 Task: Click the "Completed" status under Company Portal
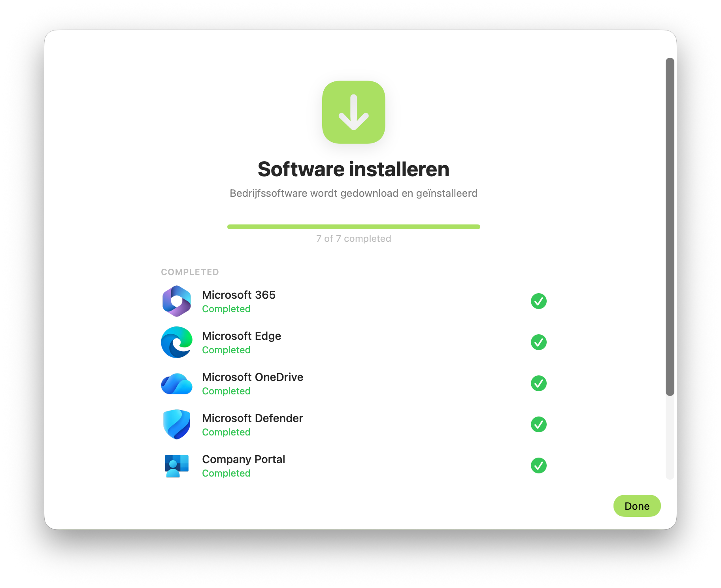tap(226, 473)
